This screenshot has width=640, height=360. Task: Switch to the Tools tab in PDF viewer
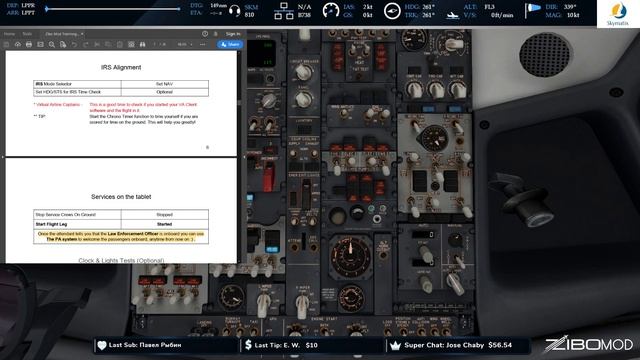[27, 34]
